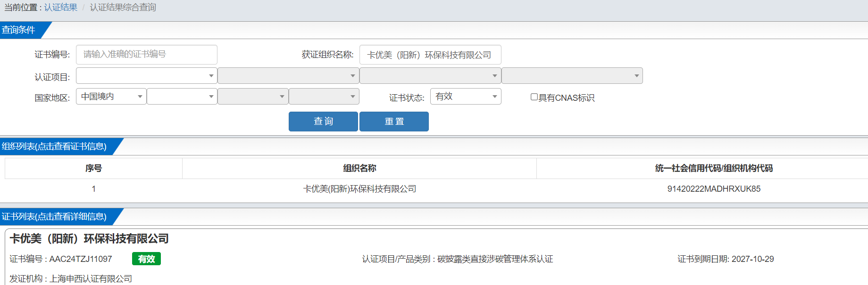This screenshot has width=868, height=285.
Task: Click the 序号 column header
Action: [93, 168]
